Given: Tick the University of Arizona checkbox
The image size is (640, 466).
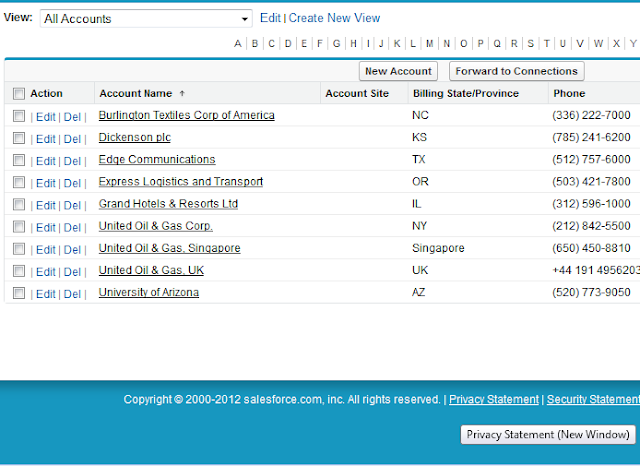Looking at the screenshot, I should click(19, 293).
